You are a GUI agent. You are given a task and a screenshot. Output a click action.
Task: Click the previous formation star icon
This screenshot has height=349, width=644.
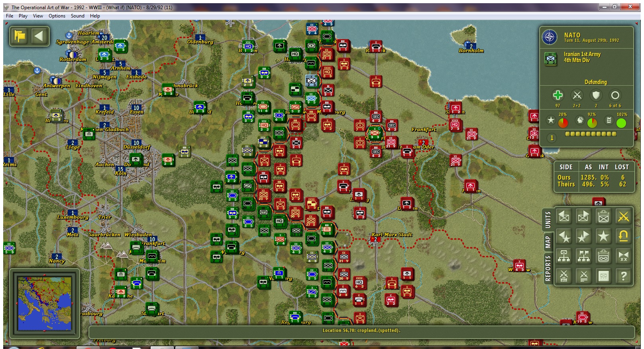pyautogui.click(x=564, y=236)
